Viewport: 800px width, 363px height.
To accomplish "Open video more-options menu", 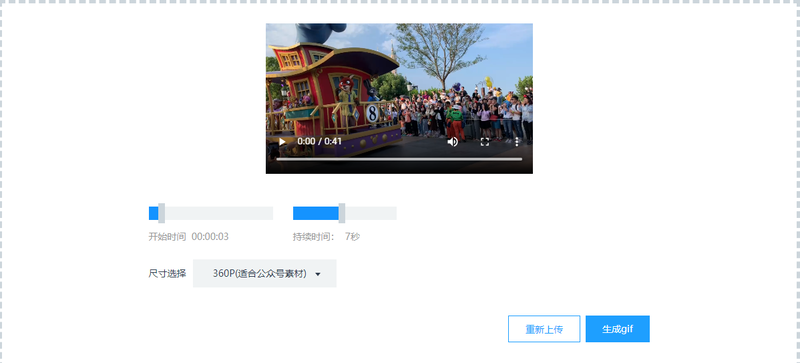I will [x=516, y=141].
